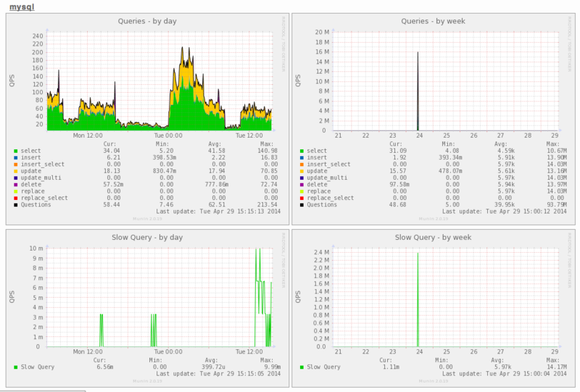Screen dimensions: 580x392
Task: Click update_multi label in weekly Queries legend
Action: 327,178
